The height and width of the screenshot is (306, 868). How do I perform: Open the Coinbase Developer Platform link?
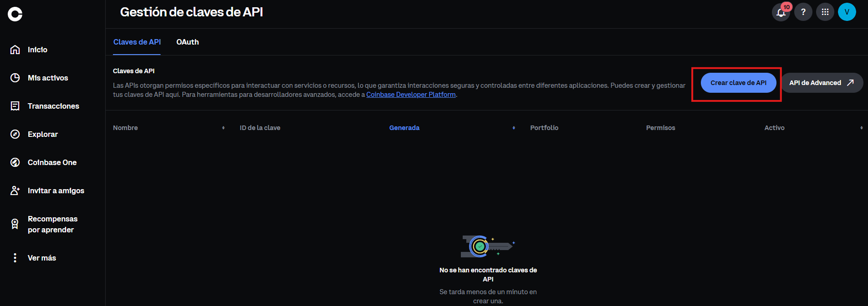(x=411, y=95)
